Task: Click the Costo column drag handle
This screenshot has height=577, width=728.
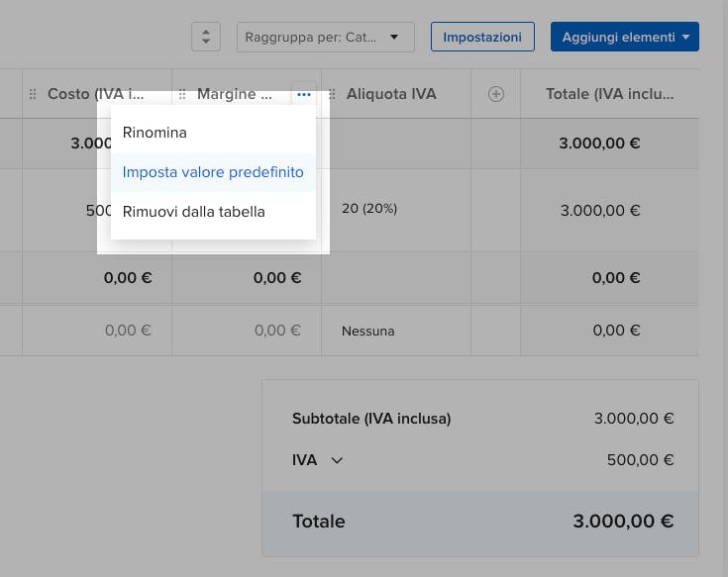Action: tap(34, 94)
